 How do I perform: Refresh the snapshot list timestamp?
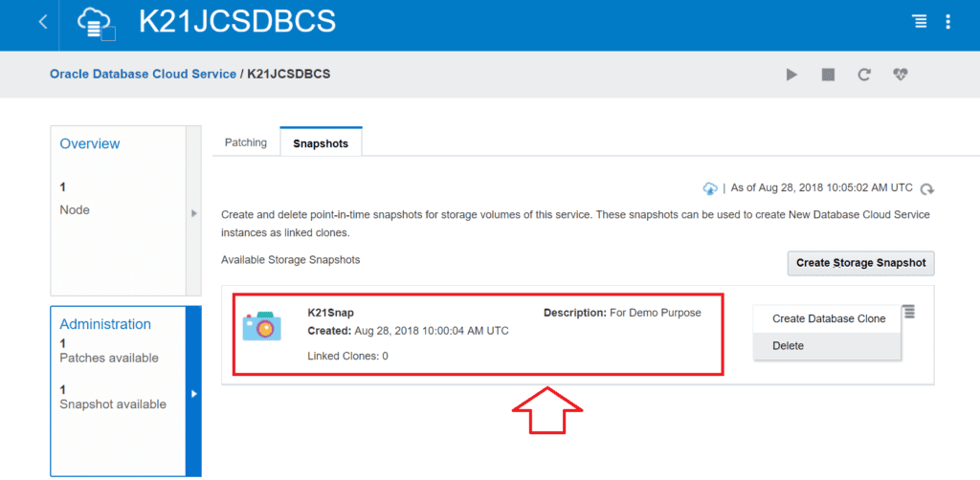928,188
